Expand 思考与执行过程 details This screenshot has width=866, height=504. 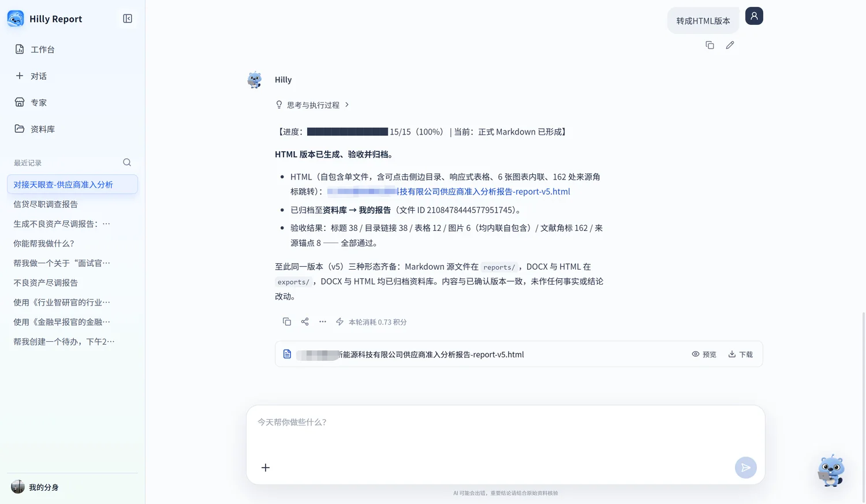pyautogui.click(x=313, y=104)
